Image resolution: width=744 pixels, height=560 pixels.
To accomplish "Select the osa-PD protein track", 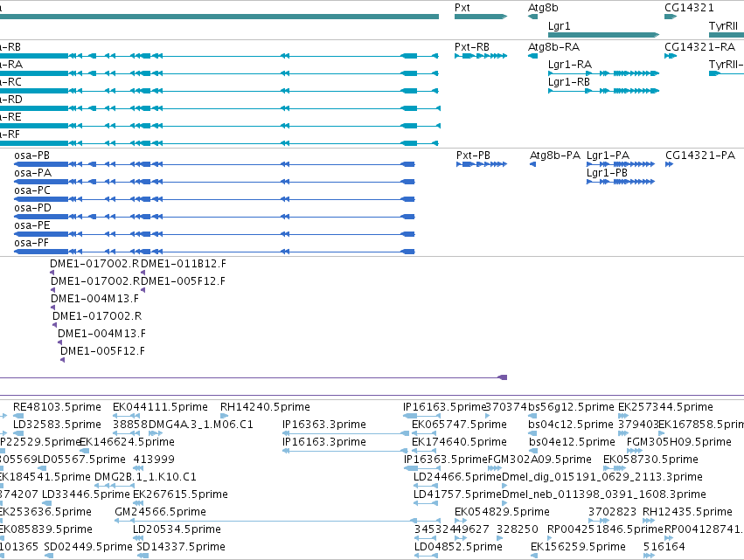I will tap(214, 217).
